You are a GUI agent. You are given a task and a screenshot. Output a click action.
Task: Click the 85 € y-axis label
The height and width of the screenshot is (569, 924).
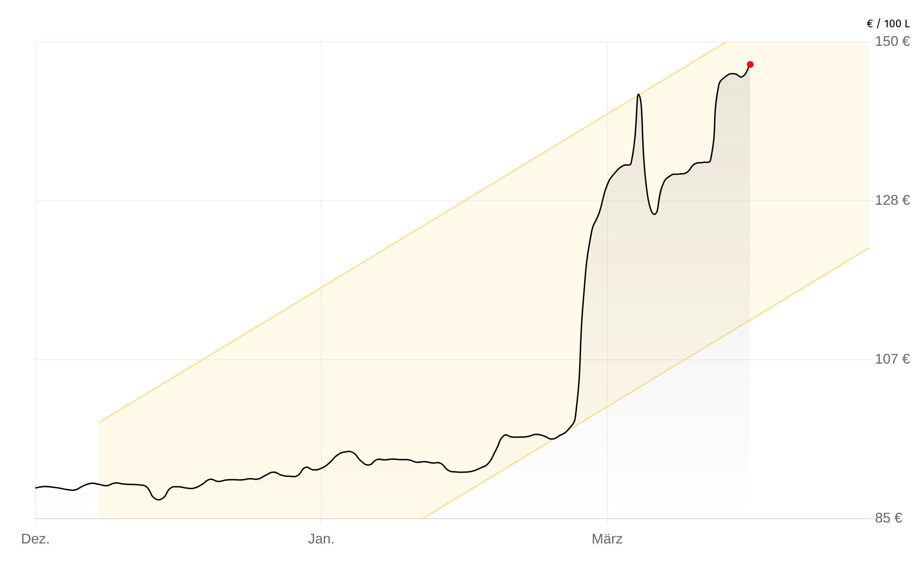pos(888,518)
